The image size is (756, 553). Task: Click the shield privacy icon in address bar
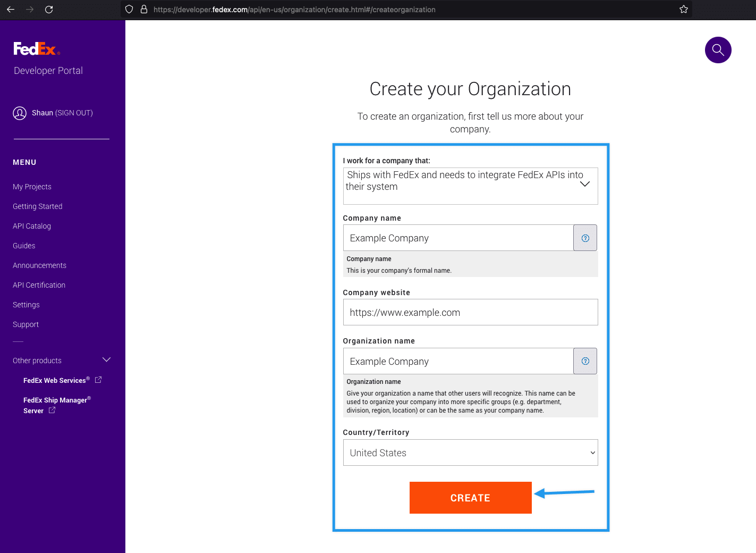129,9
